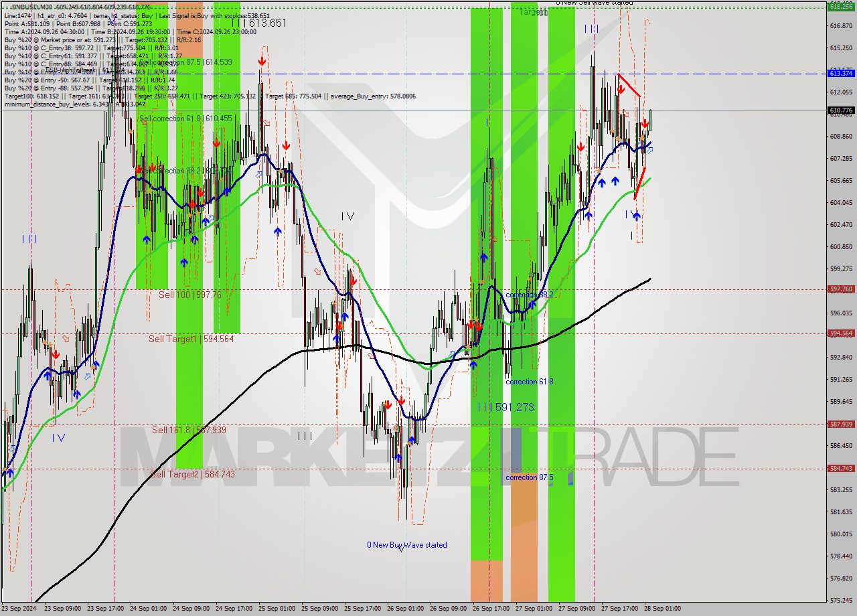Click the 580.020 price axis value

click(841, 534)
